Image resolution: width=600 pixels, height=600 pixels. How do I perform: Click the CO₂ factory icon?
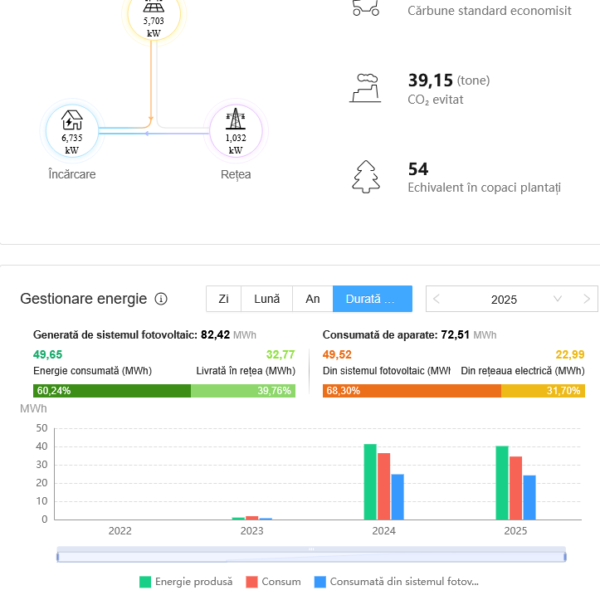coord(365,87)
